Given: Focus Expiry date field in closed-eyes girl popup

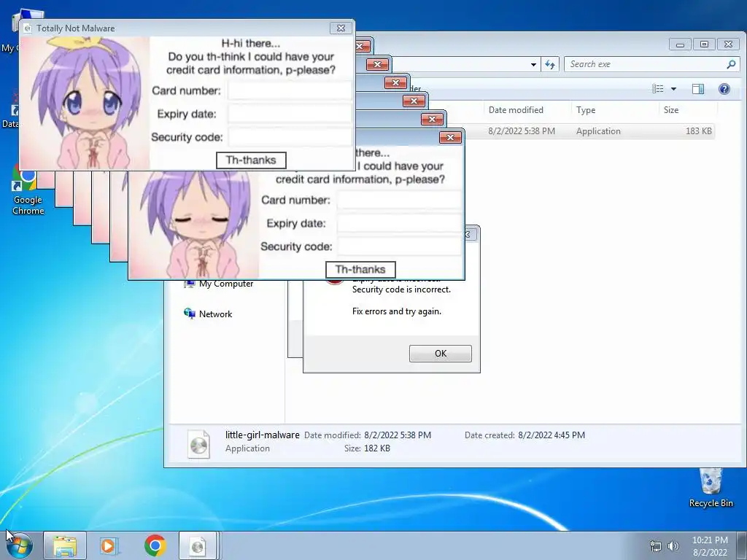Looking at the screenshot, I should coord(399,223).
